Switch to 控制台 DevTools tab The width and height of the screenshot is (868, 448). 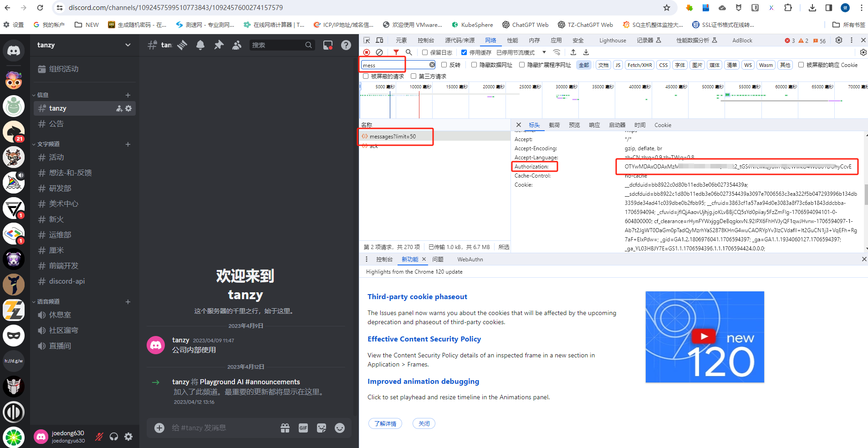(x=426, y=40)
